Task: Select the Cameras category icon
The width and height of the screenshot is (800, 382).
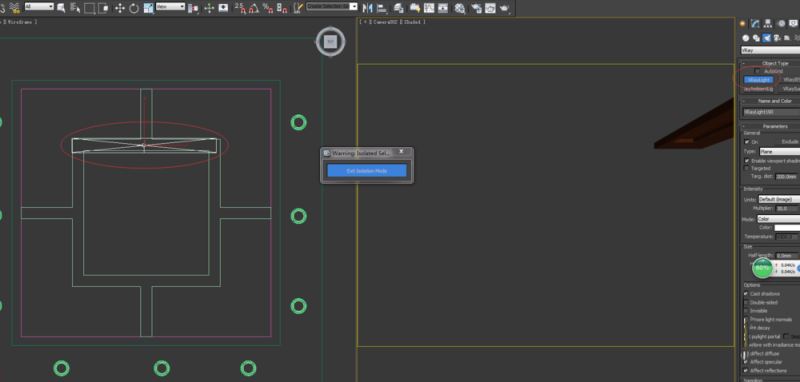Action: click(x=777, y=38)
